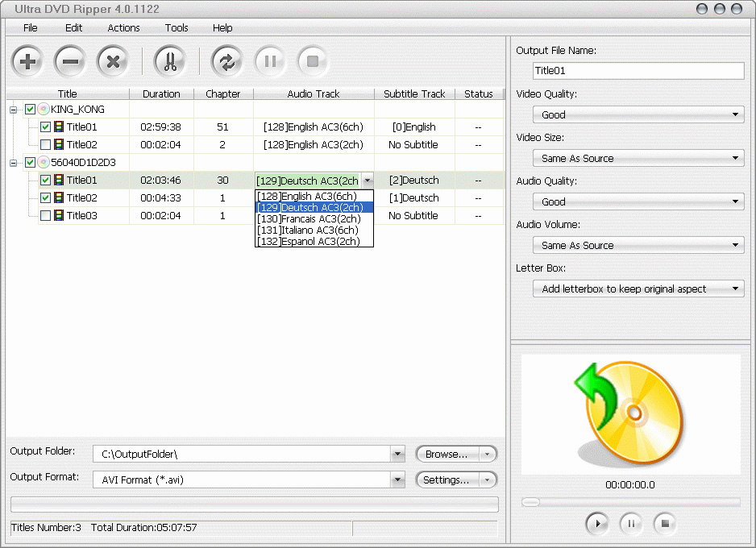
Task: Collapse the 56040D1D2D3 tree node
Action: click(14, 163)
